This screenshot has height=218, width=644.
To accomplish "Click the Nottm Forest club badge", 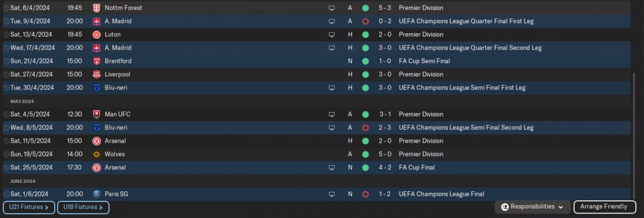I will [97, 8].
